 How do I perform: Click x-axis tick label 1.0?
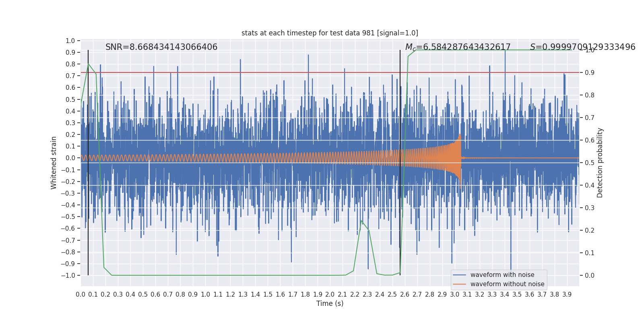205,295
